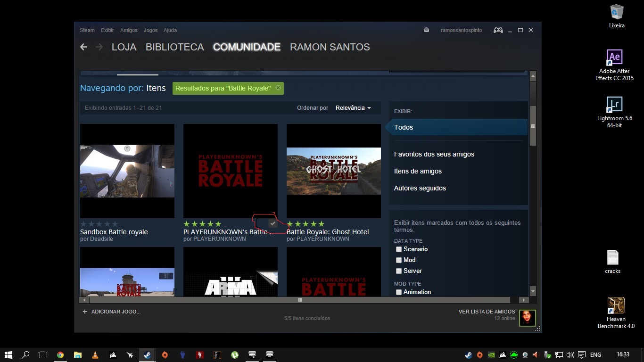Click the Steam icon on the taskbar
Viewport: 644px width, 362px height.
[147, 355]
